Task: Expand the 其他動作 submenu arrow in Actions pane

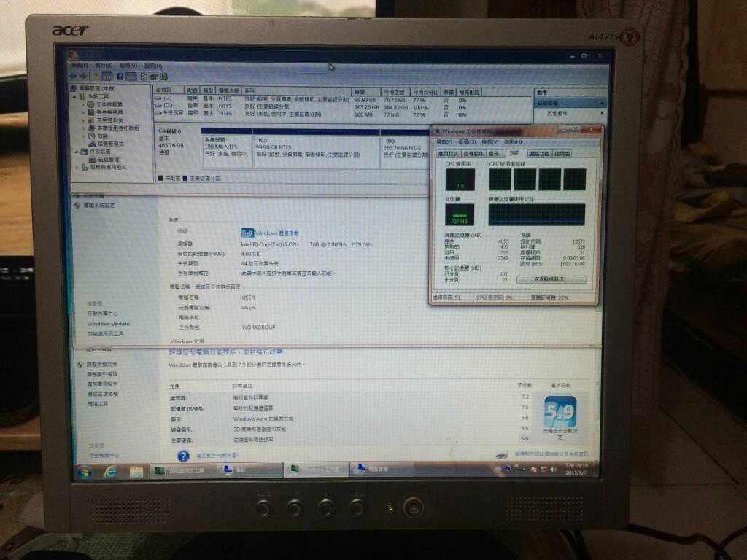Action: 602,113
